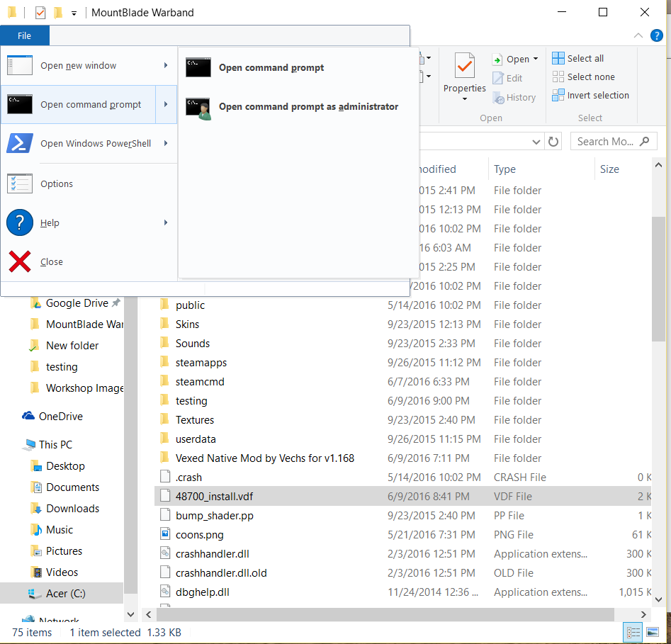The width and height of the screenshot is (671, 644).
Task: Expand the Open command prompt submenu arrow
Action: [x=166, y=104]
